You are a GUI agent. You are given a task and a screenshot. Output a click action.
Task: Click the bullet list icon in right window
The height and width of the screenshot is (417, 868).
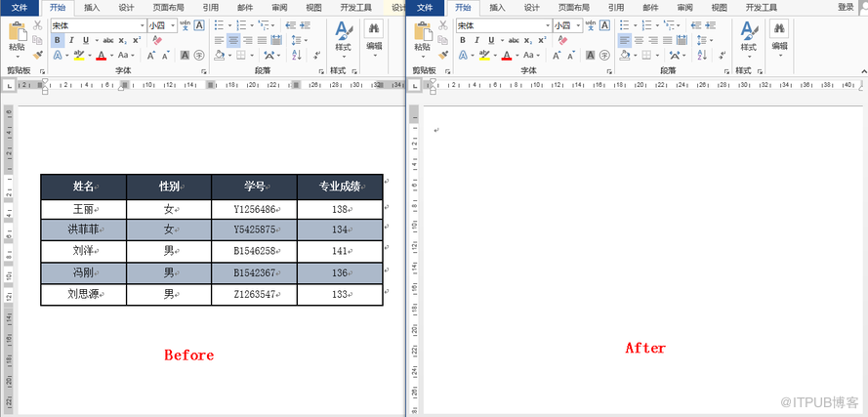click(623, 25)
